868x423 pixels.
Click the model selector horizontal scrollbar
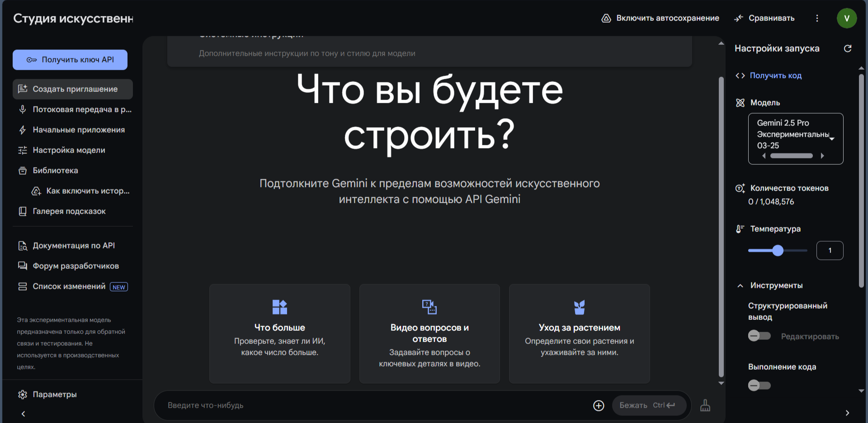click(792, 156)
